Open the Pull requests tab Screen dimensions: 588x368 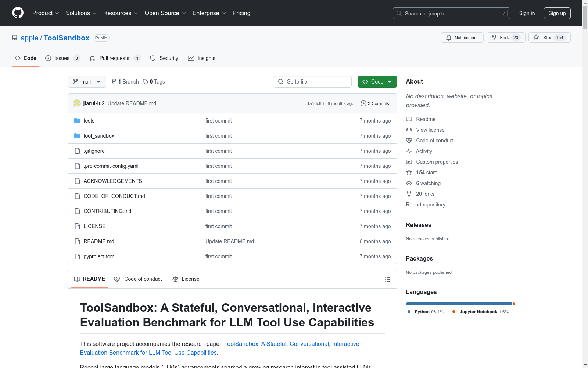tap(115, 58)
